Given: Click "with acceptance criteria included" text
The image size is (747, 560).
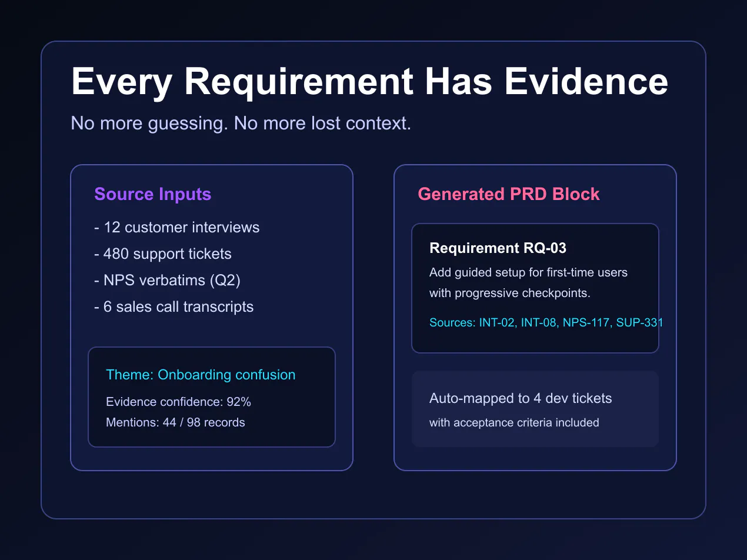Looking at the screenshot, I should pos(514,422).
